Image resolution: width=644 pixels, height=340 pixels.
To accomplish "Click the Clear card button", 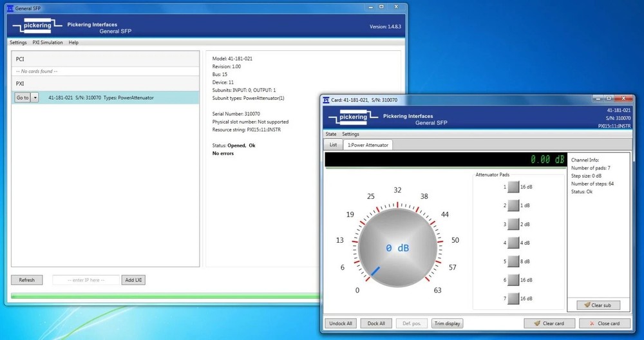I will [x=549, y=323].
